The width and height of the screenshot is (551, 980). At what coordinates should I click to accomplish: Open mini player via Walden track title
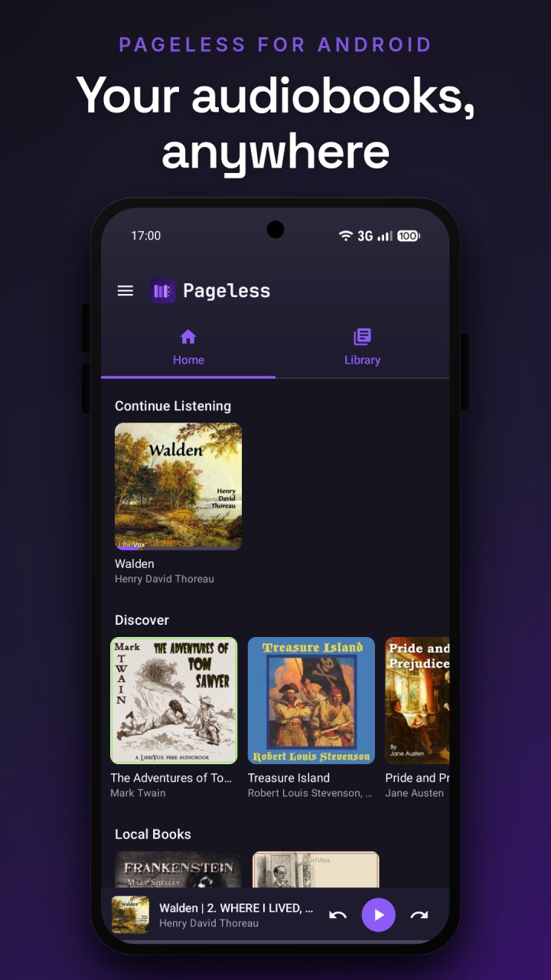point(236,908)
